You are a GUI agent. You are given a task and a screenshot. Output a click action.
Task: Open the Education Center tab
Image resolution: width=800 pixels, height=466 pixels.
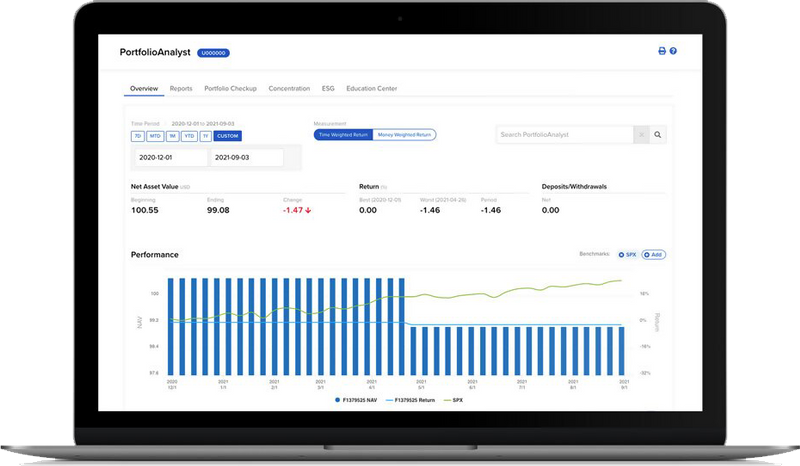click(x=371, y=88)
